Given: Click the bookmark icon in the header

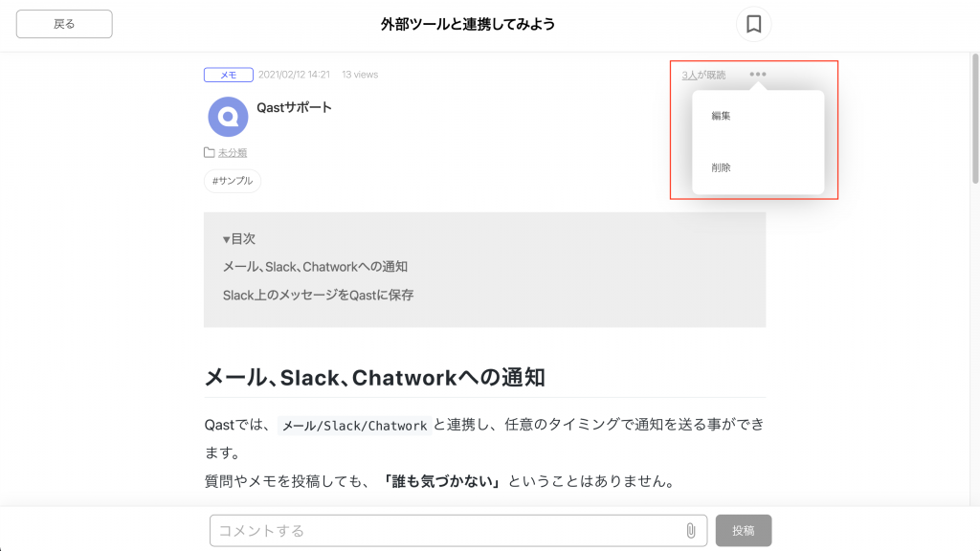Looking at the screenshot, I should (x=753, y=24).
